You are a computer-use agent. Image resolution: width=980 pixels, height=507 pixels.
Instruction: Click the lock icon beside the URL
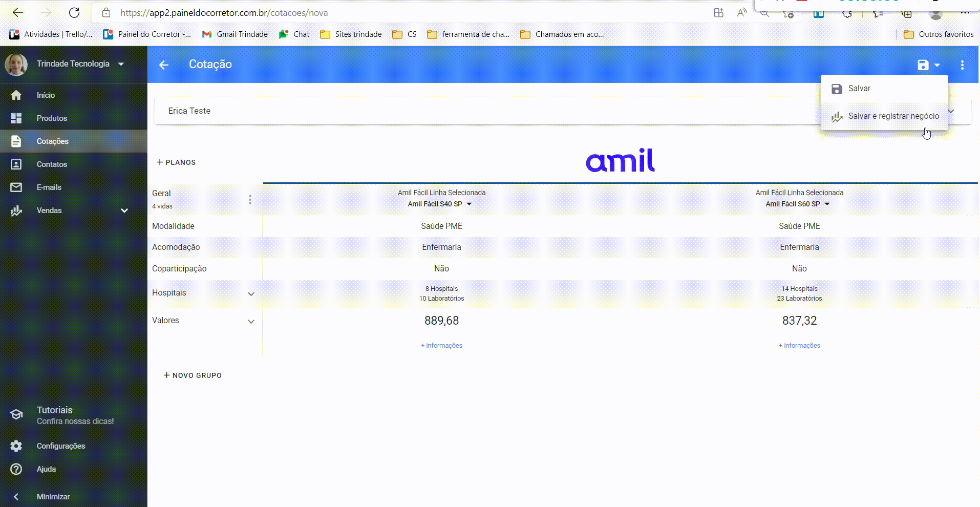click(106, 13)
